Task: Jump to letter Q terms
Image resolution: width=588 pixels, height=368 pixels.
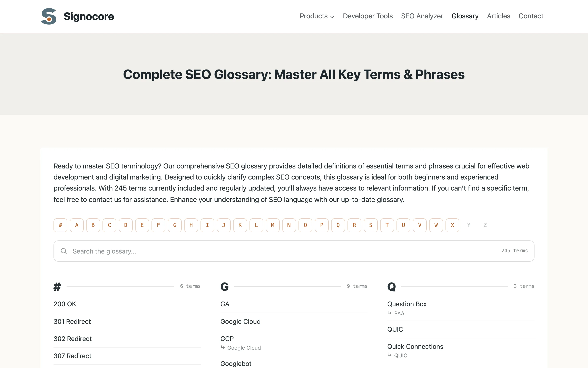Action: pyautogui.click(x=338, y=225)
